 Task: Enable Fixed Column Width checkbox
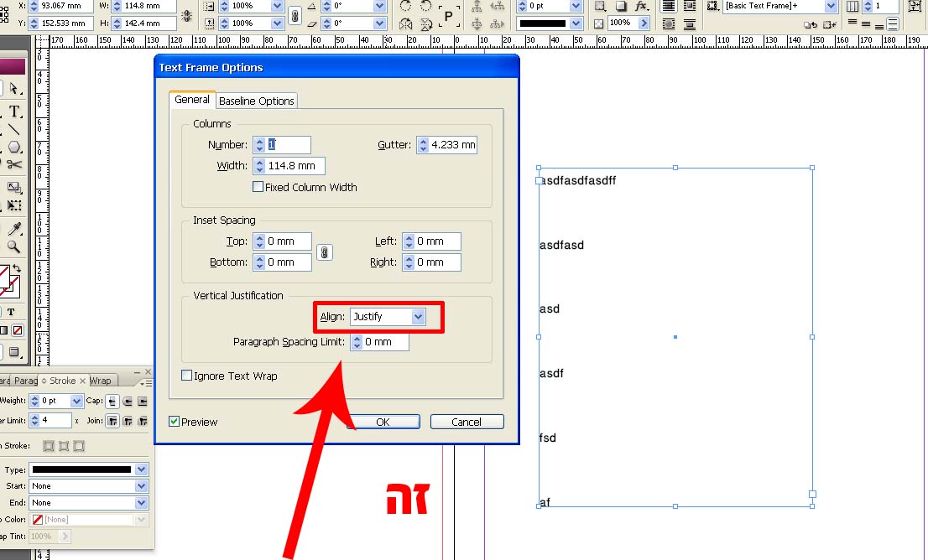click(x=258, y=187)
